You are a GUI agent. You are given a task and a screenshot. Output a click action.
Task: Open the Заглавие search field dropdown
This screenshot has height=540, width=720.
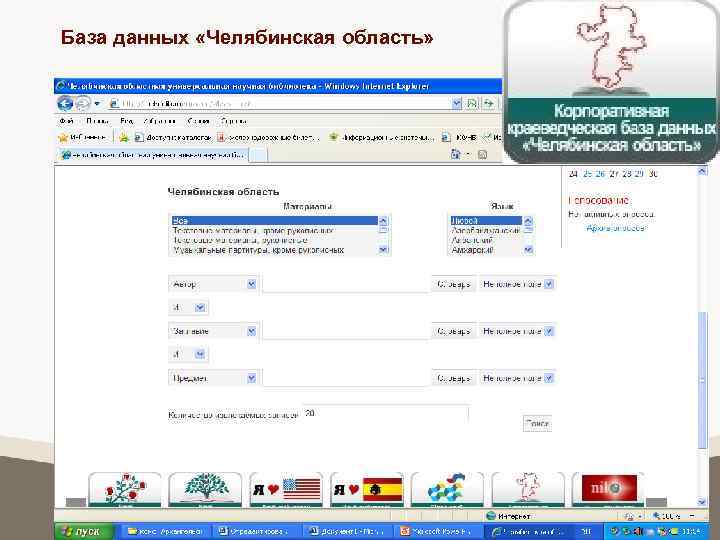click(x=213, y=331)
